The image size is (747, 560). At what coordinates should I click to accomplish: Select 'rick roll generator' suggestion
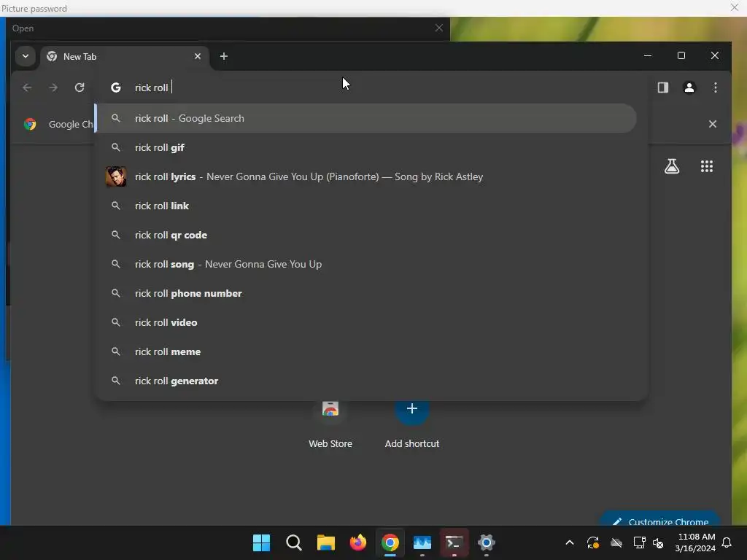pyautogui.click(x=366, y=381)
